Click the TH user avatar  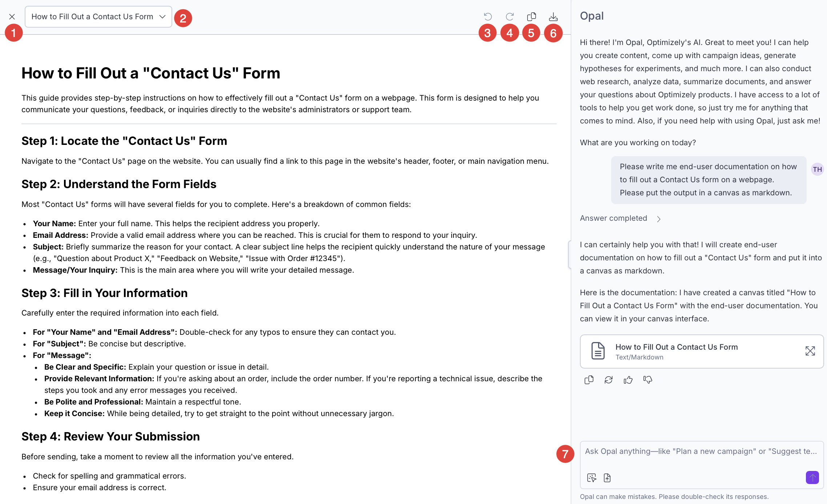click(817, 169)
